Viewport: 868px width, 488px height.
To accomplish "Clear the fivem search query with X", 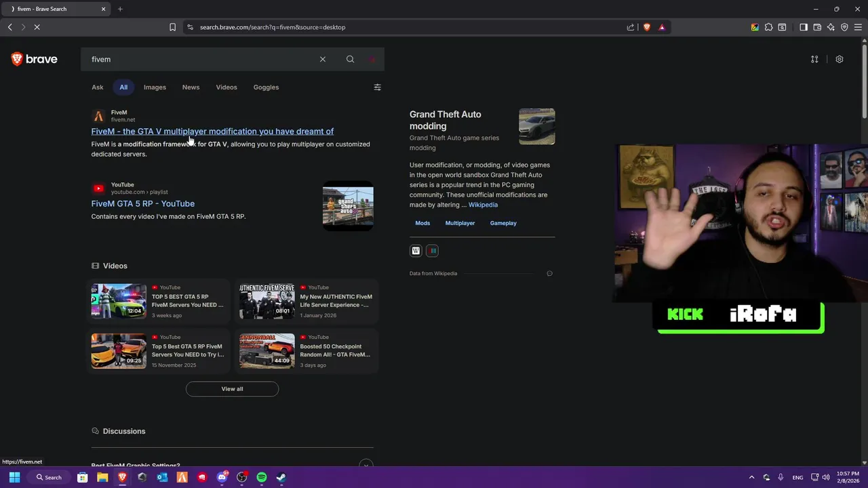I will coord(323,59).
